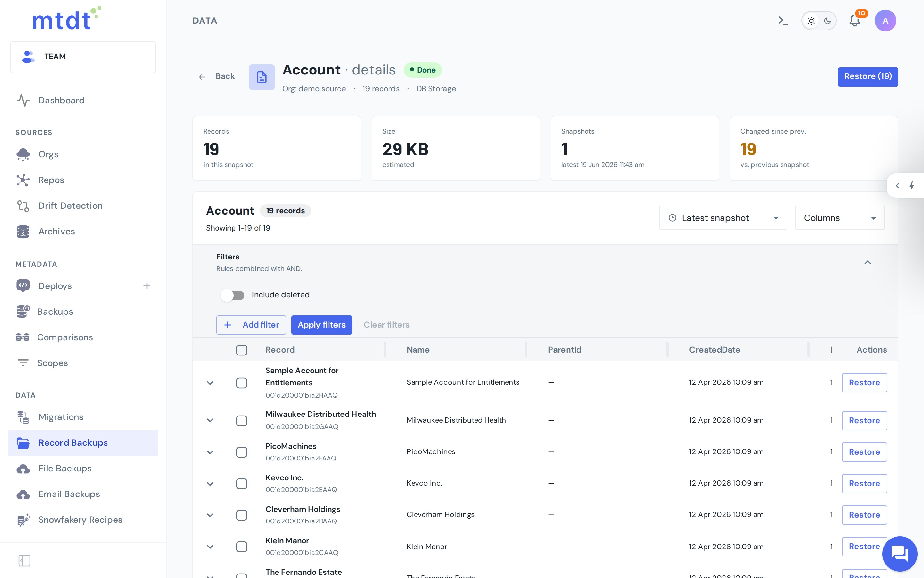This screenshot has width=924, height=578.
Task: Open Latest snapshot dropdown
Action: (723, 218)
